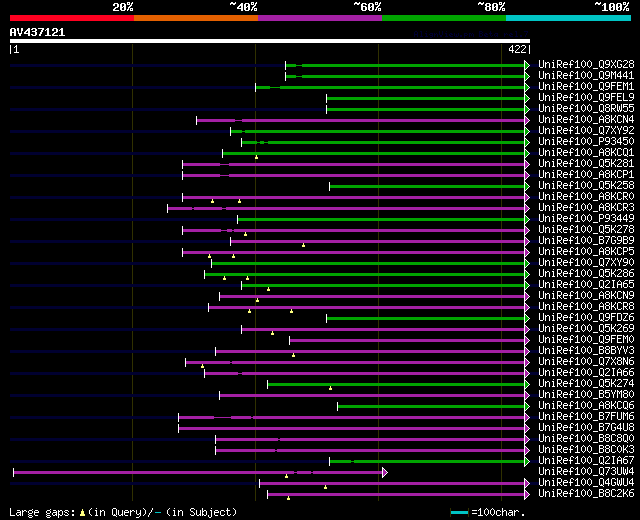
Task: Open the UniRef100_Q8RW55 hit label
Action: [x=586, y=109]
